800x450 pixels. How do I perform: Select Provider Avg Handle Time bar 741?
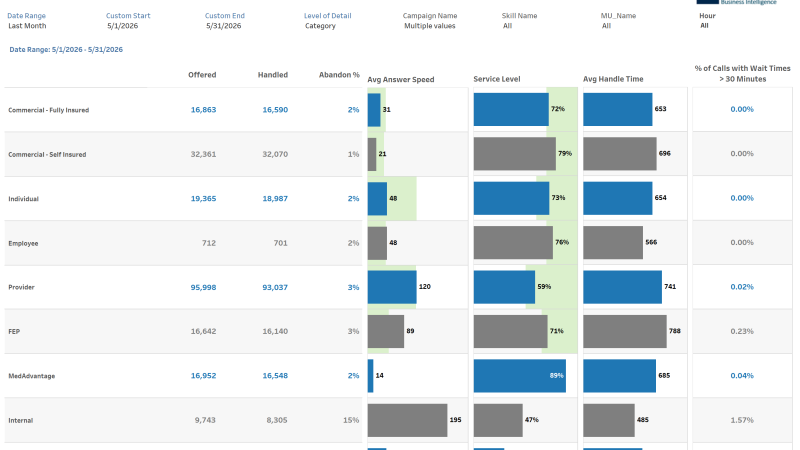[x=622, y=287]
